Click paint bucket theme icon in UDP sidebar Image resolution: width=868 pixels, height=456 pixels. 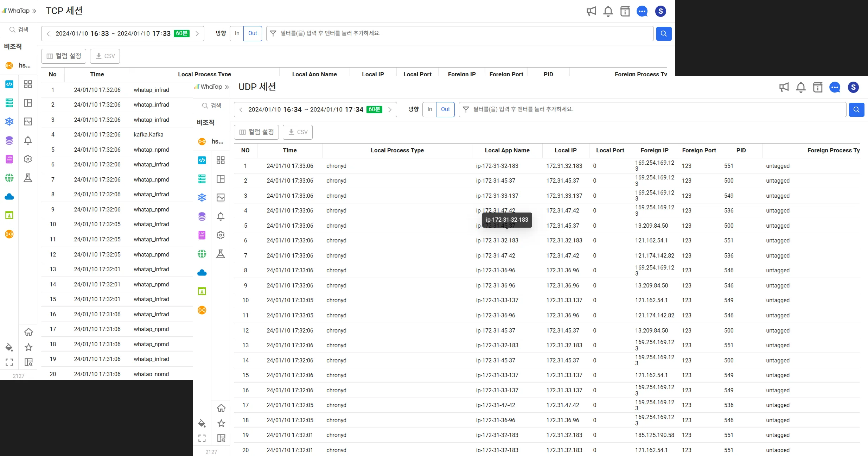tap(202, 423)
